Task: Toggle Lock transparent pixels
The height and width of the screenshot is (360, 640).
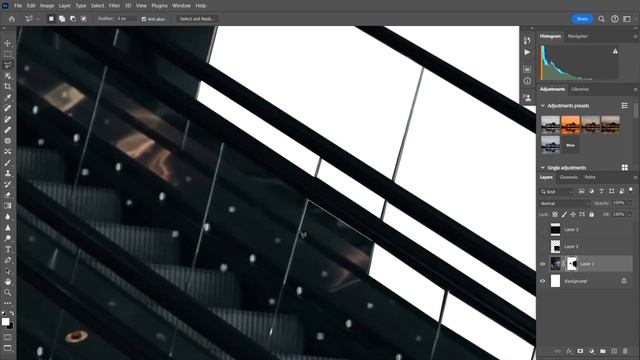Action: point(555,214)
